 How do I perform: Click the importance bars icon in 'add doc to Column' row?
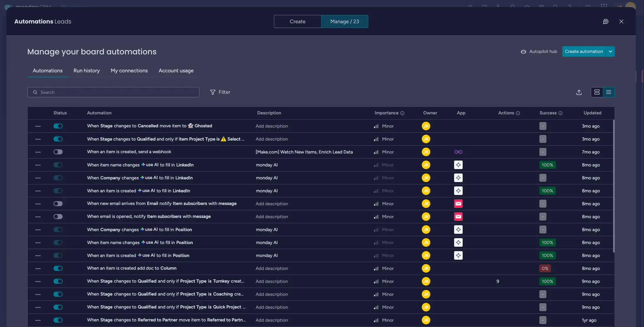pos(376,268)
